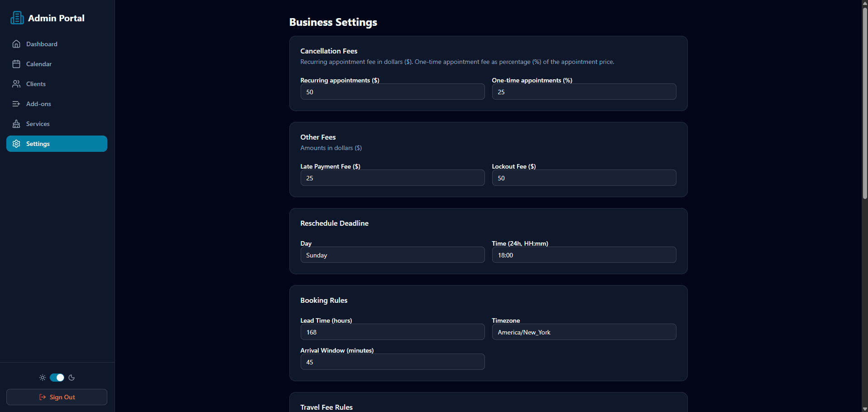Select the moon icon for dark theme
This screenshot has width=868, height=412.
72,377
